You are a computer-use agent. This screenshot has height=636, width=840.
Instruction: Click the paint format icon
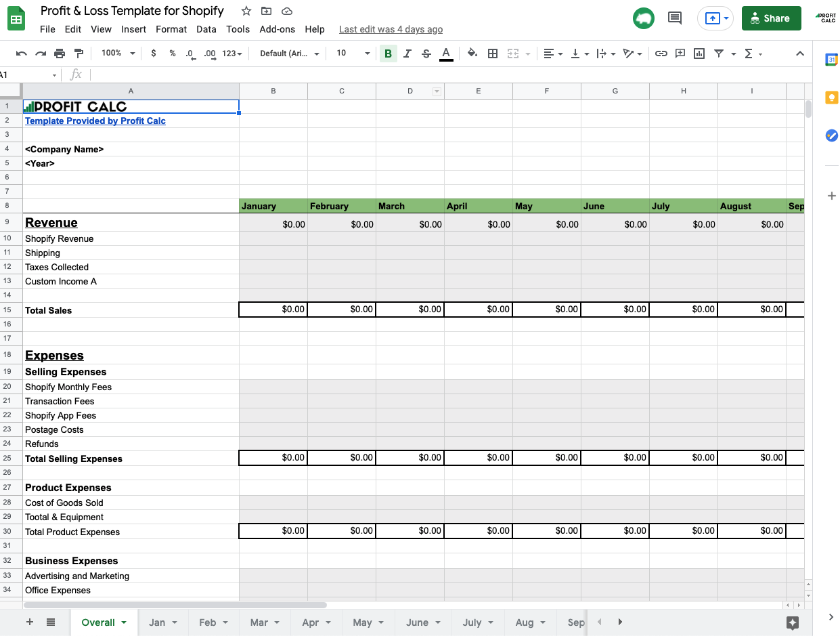(79, 54)
